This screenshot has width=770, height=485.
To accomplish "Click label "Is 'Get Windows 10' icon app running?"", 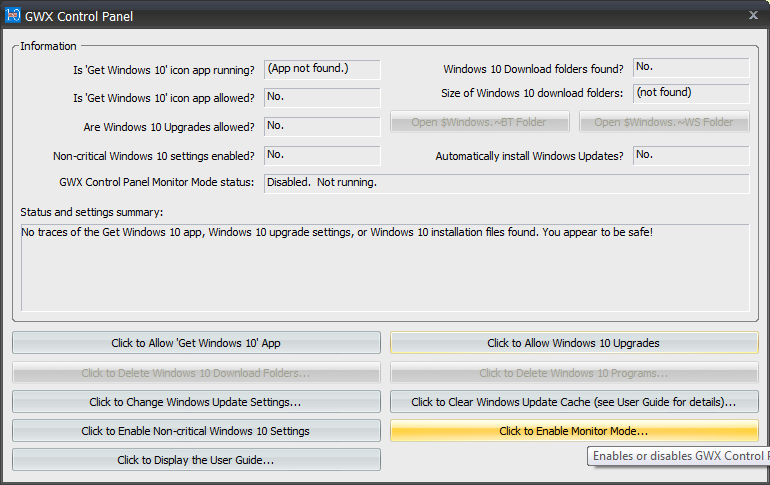I will coord(164,70).
